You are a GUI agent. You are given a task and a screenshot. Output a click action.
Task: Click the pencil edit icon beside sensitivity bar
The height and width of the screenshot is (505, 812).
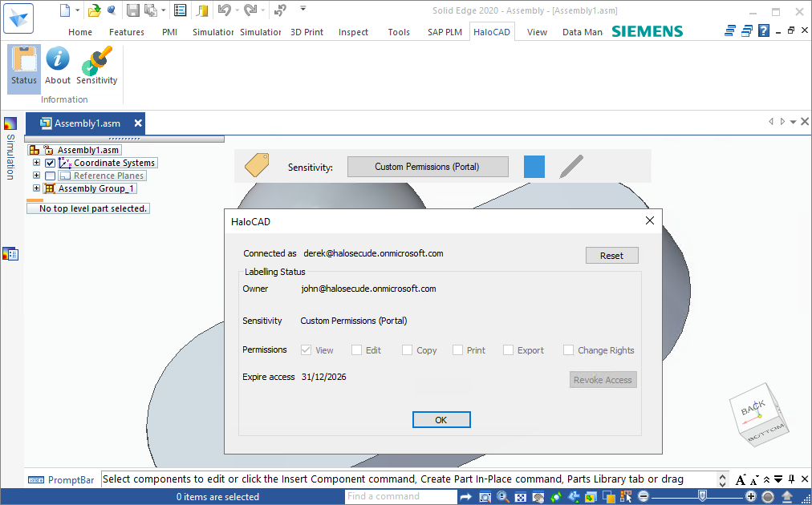coord(570,167)
